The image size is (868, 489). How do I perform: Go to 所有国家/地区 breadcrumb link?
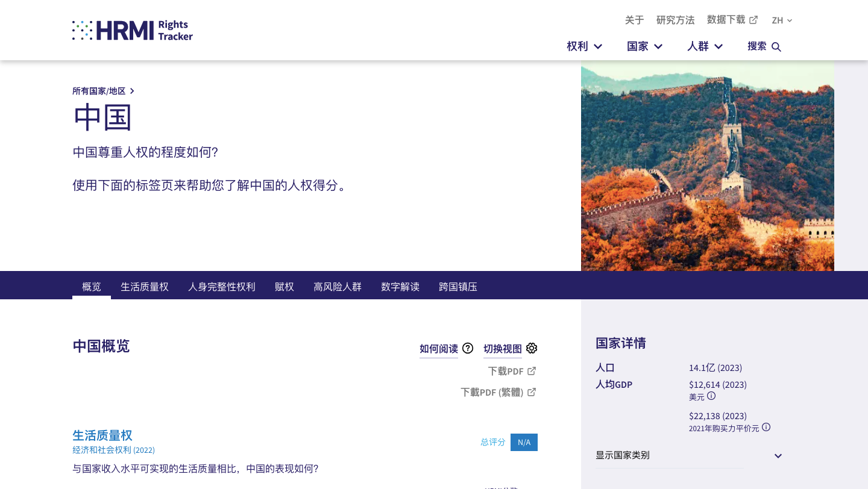pos(99,91)
